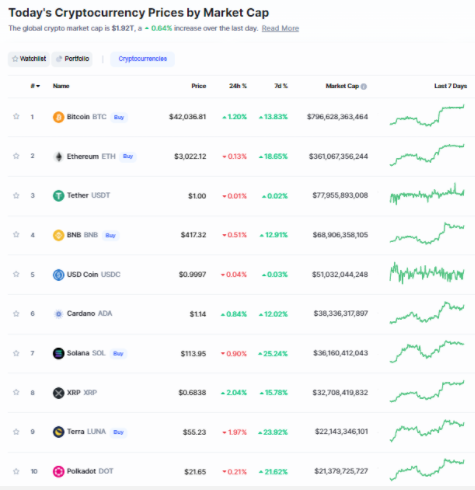Follow the Read More link
Image resolution: width=475 pixels, height=490 pixels.
tap(280, 28)
